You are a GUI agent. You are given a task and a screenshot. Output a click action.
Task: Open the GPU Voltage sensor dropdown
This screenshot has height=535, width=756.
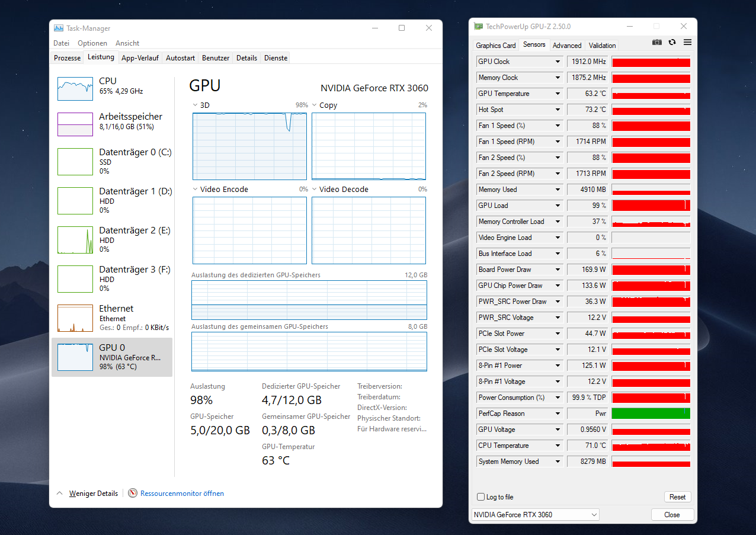558,430
